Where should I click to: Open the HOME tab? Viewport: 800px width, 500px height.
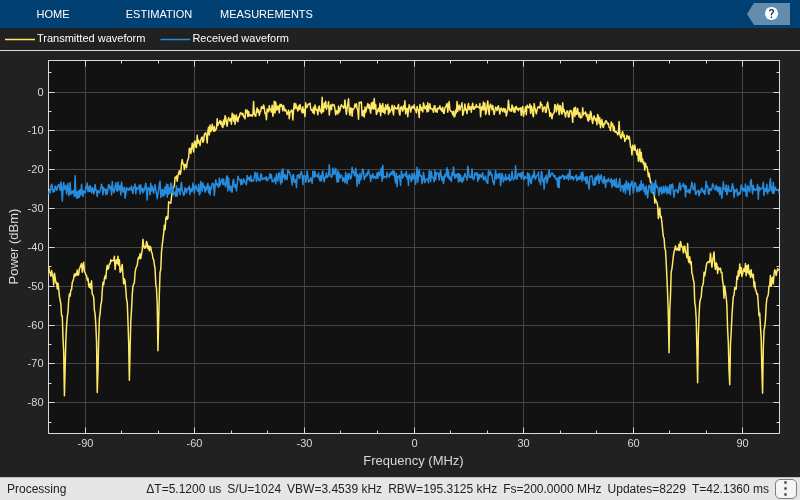click(x=53, y=14)
